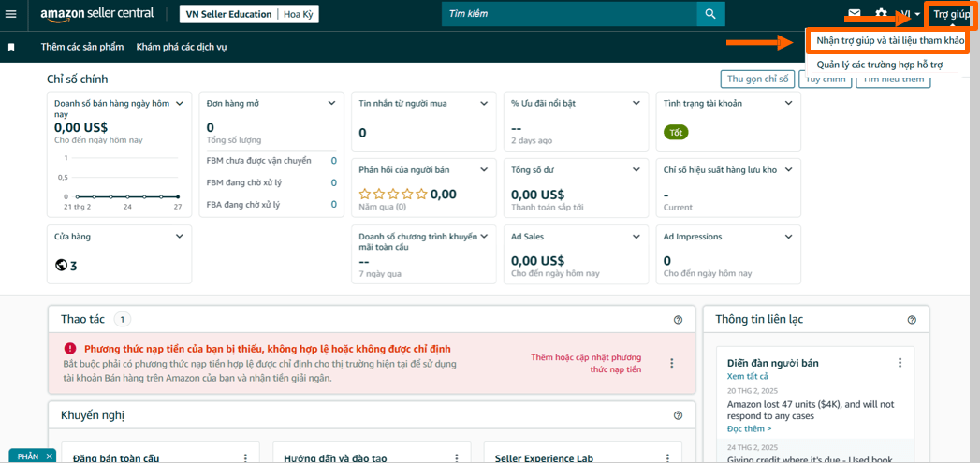Expand Tin nhắn từ người mua chevron
The height and width of the screenshot is (463, 980).
[x=484, y=103]
